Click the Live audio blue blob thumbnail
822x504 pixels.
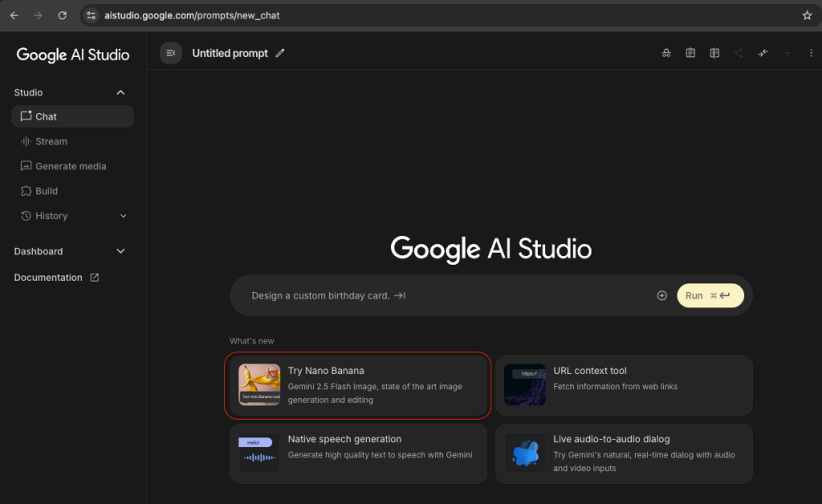(x=525, y=453)
